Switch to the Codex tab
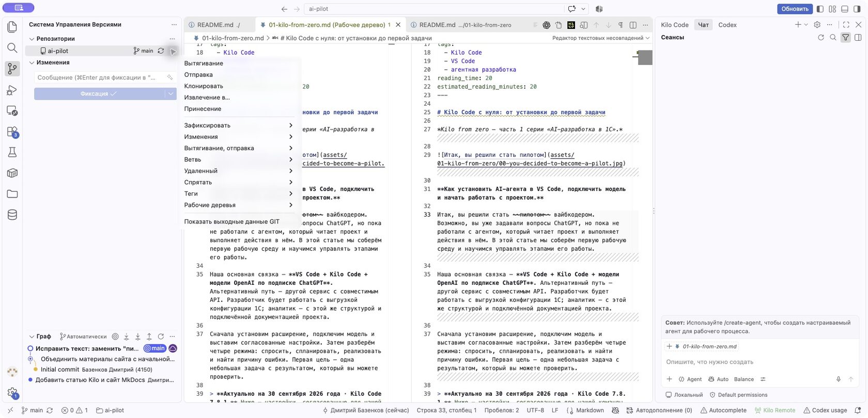Viewport: 868px width, 418px height. (727, 25)
